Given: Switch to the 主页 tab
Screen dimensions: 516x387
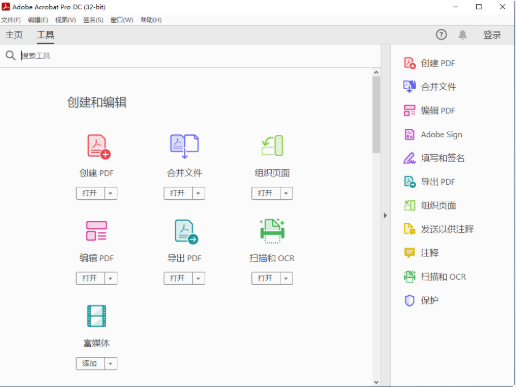Looking at the screenshot, I should pos(14,35).
